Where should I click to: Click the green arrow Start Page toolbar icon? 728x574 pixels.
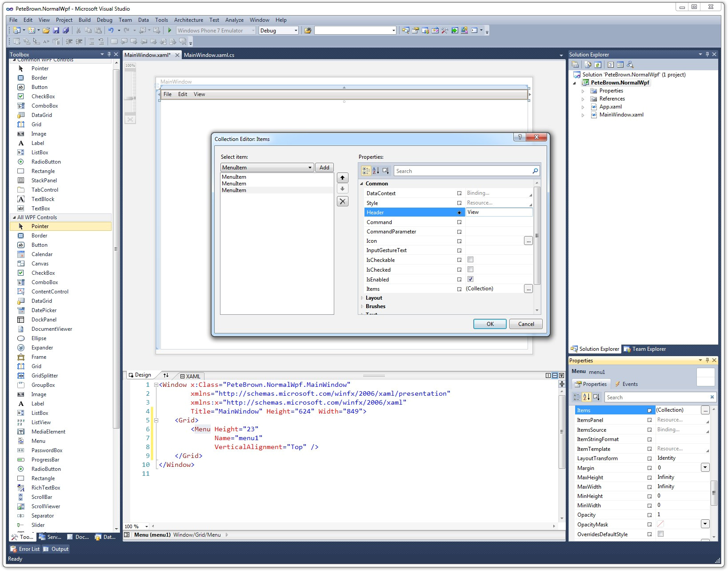point(454,30)
